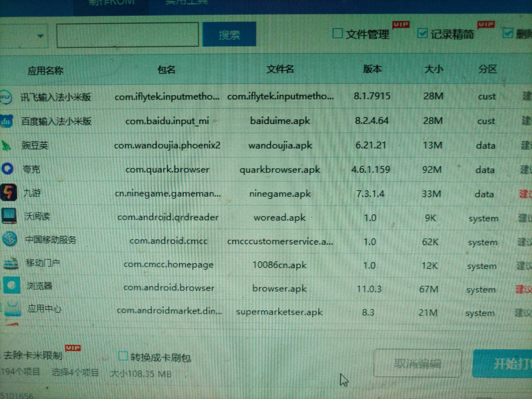This screenshot has height=399, width=532.
Task: Sort by the 大小 column header
Action: pyautogui.click(x=434, y=69)
